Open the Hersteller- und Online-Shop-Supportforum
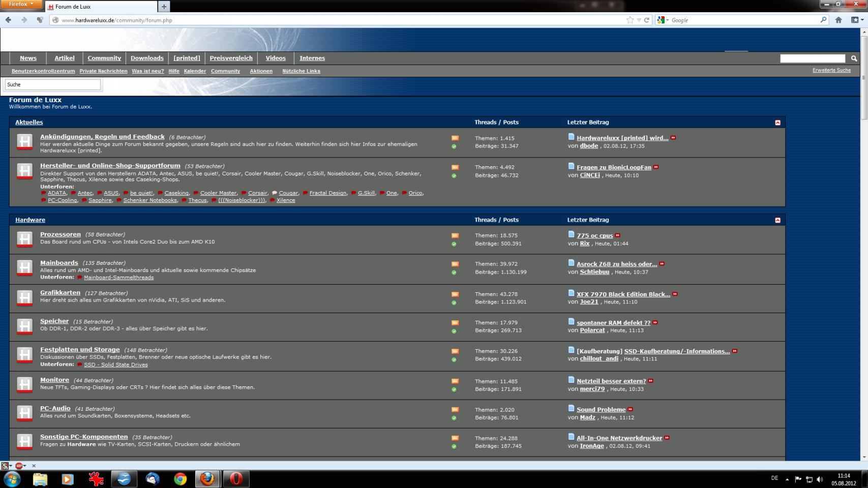Screen dimensions: 868x488 [x=110, y=166]
